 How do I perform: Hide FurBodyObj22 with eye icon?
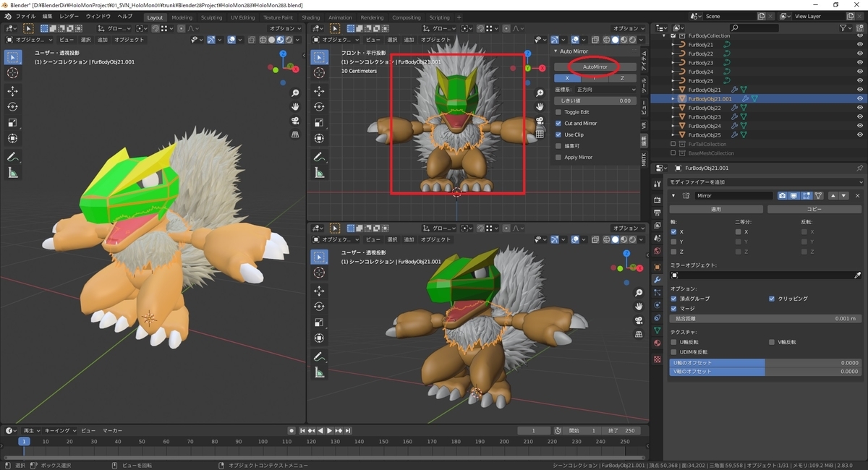point(859,108)
